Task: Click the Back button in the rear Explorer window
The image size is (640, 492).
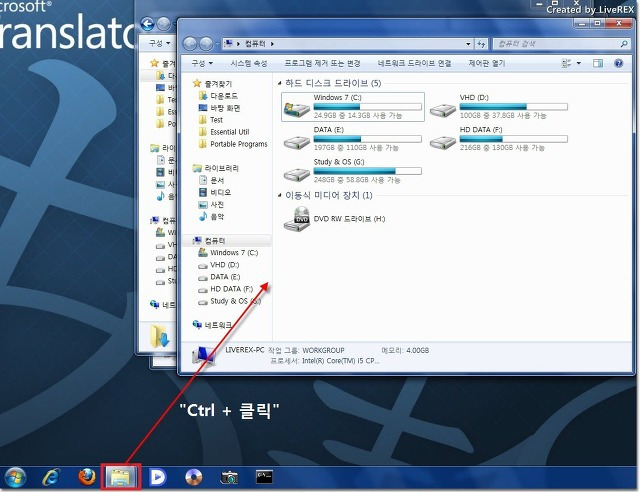Action: click(147, 24)
